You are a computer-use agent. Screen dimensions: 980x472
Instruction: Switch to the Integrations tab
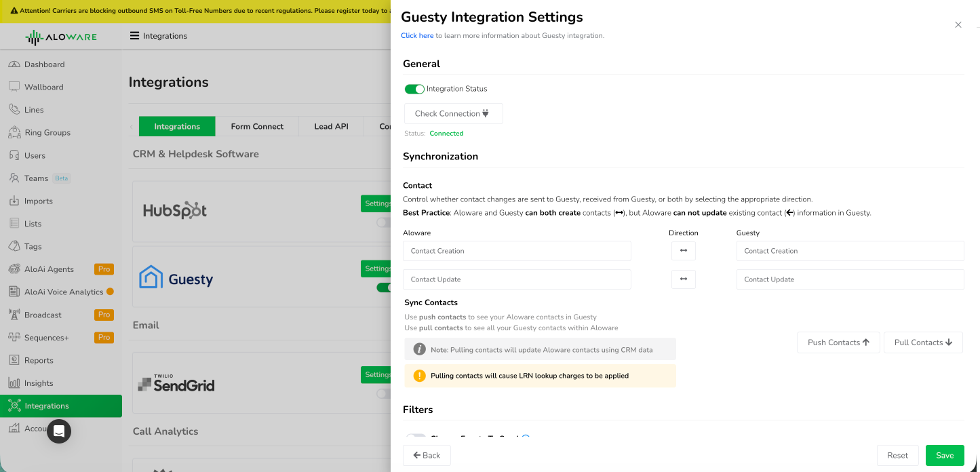pyautogui.click(x=177, y=126)
